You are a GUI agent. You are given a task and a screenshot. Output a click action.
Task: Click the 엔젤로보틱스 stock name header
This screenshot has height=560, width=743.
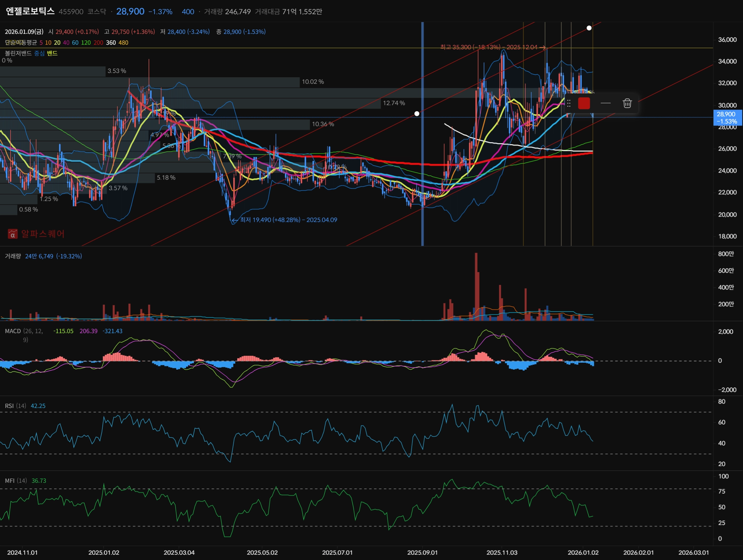pos(30,11)
